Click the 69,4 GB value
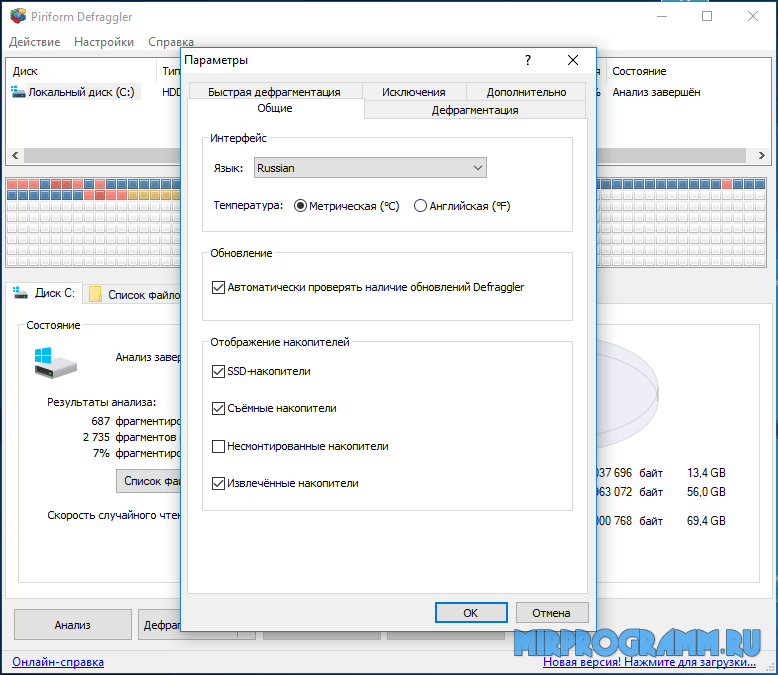 pos(706,521)
